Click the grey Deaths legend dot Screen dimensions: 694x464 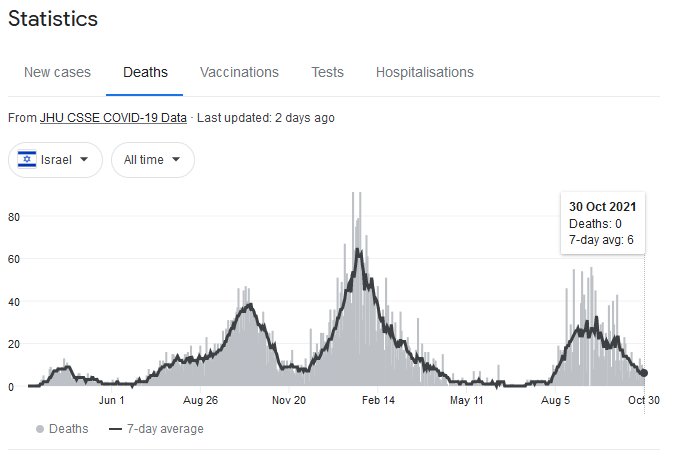40,429
